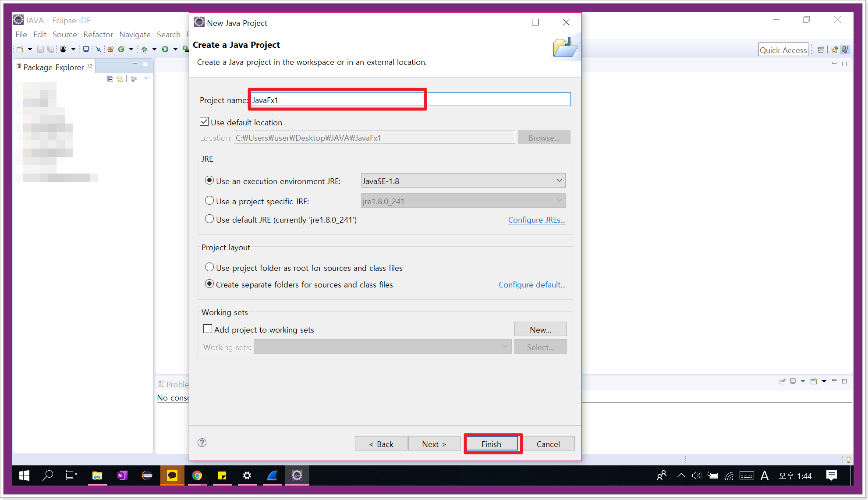
Task: Click the black profile circle toolbar icon
Action: (x=63, y=49)
